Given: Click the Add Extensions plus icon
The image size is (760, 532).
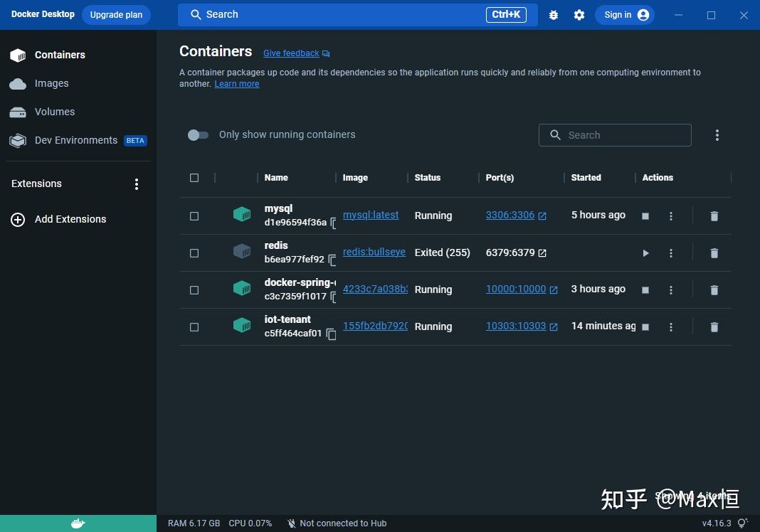Looking at the screenshot, I should pos(17,219).
